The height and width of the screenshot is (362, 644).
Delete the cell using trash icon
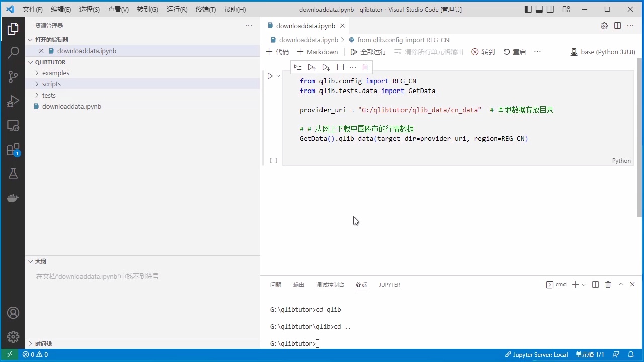coord(365,67)
